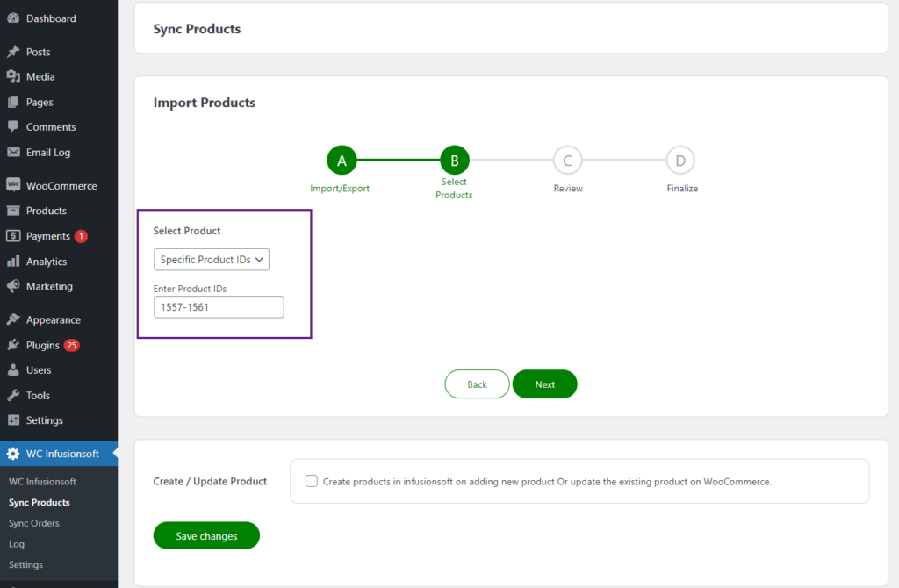
Task: Click the Tools wrench icon
Action: tap(13, 396)
